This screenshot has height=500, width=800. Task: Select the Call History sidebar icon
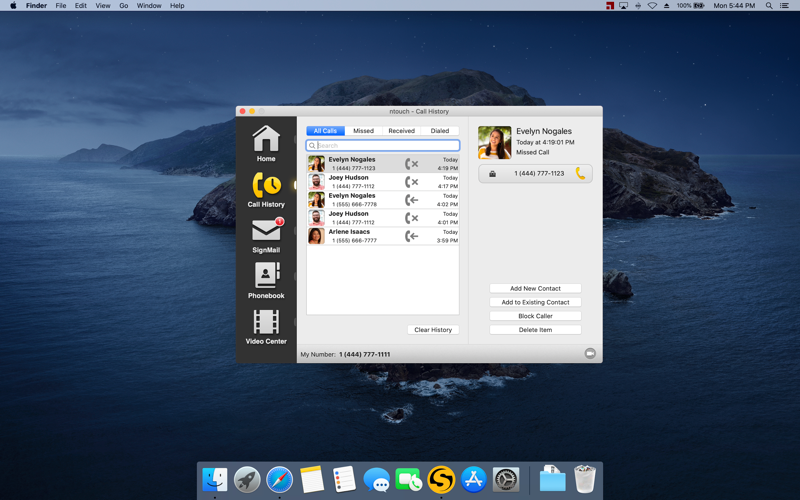[x=266, y=189]
